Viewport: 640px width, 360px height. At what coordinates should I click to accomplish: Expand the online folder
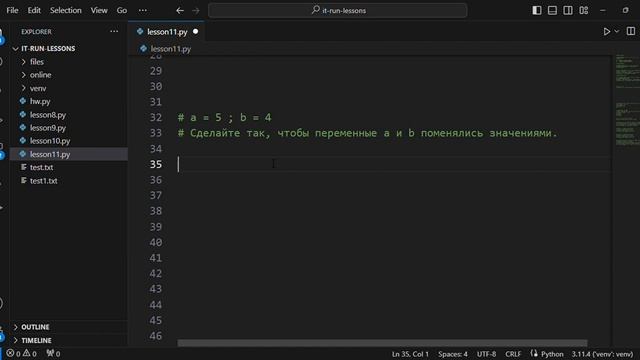tap(40, 75)
